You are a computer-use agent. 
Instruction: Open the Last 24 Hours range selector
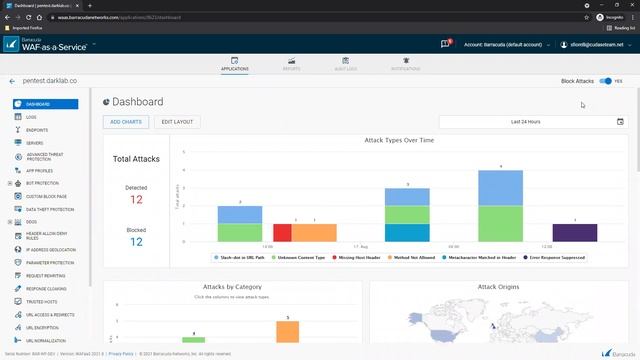click(533, 122)
